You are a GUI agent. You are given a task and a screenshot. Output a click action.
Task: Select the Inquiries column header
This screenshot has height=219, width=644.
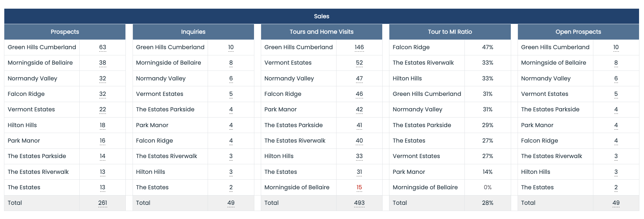193,32
